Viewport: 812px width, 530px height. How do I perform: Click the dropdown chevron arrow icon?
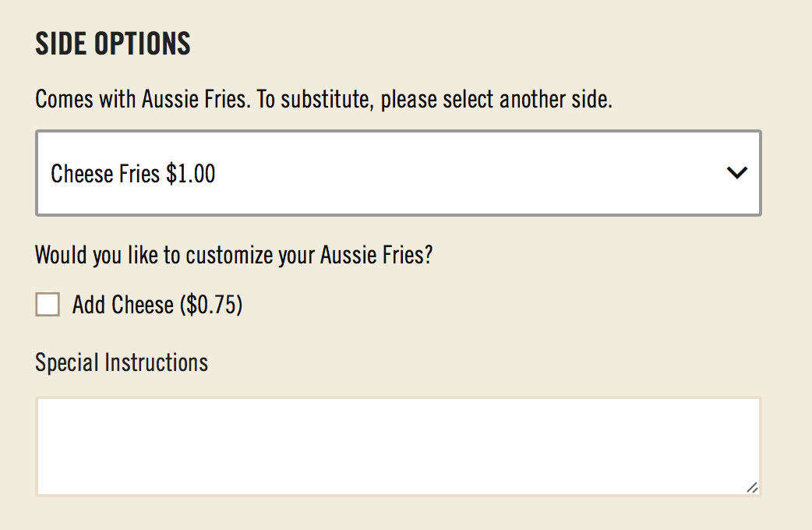pyautogui.click(x=736, y=173)
